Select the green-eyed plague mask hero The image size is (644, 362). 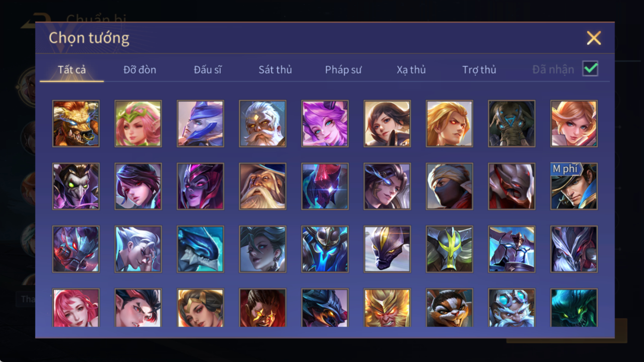76,186
